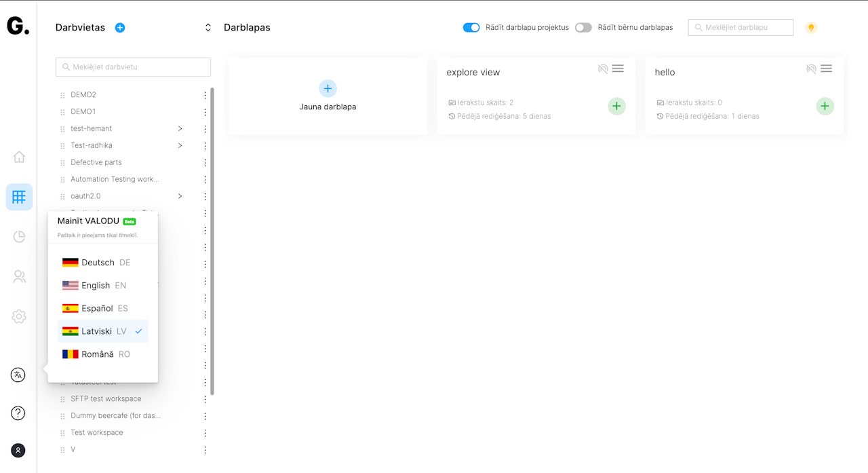The height and width of the screenshot is (473, 868).
Task: Add entry to the hello worksheet
Action: (x=825, y=106)
